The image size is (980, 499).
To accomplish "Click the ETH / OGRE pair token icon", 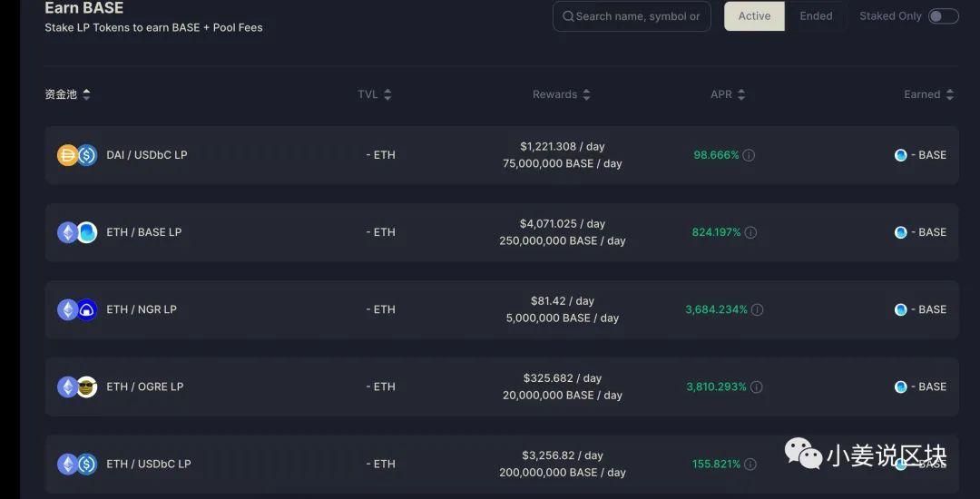I will (77, 386).
